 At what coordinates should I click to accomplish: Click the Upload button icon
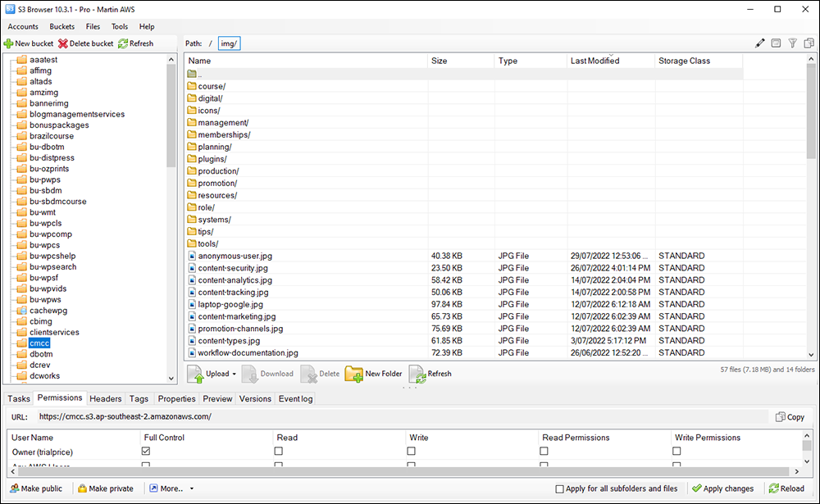[195, 374]
